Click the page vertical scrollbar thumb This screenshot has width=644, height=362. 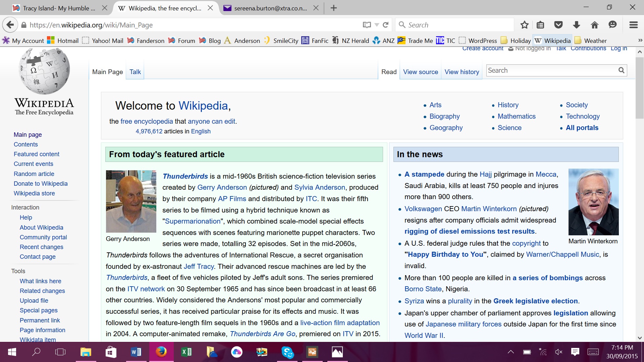coord(639,87)
